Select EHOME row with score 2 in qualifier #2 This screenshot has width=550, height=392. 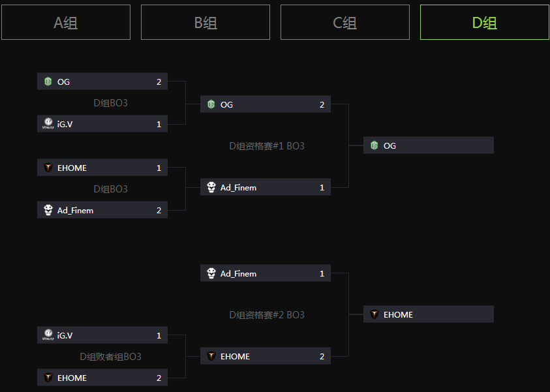[x=266, y=356]
